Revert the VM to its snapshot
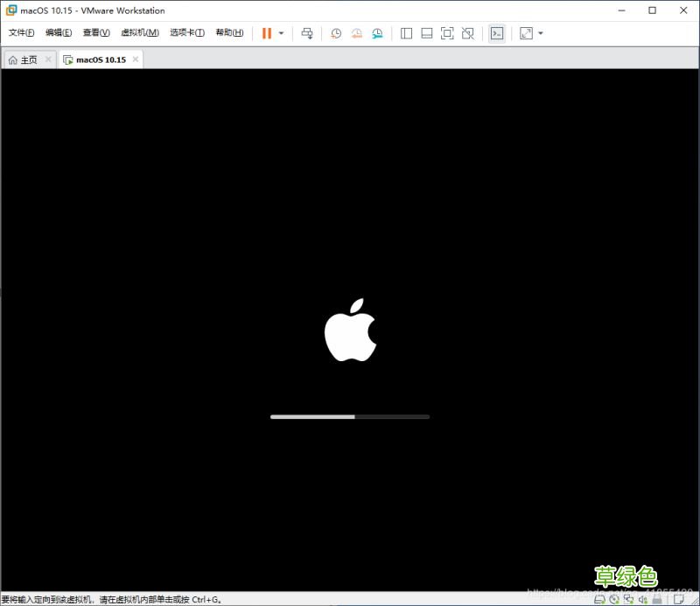Viewport: 700px width, 606px height. pyautogui.click(x=356, y=33)
